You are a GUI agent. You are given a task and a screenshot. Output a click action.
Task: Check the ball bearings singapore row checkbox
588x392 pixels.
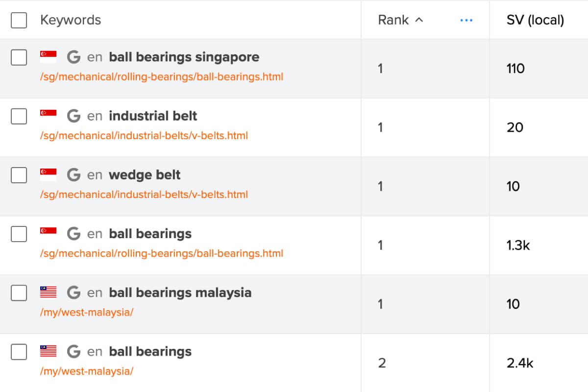click(19, 57)
